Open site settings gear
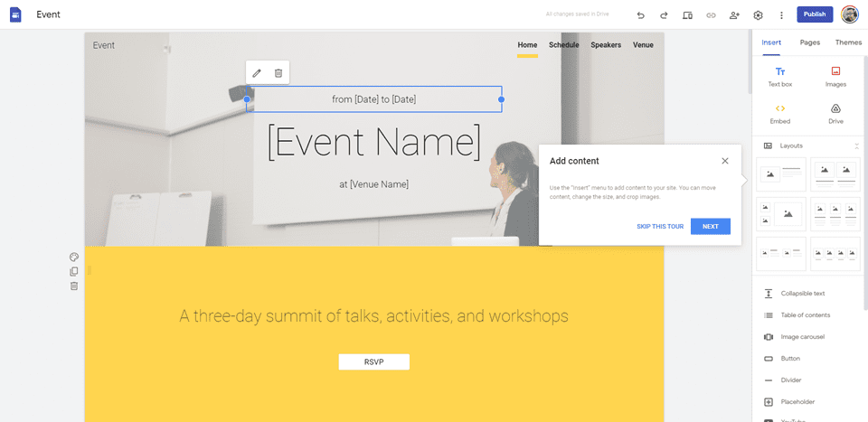Viewport: 868px width, 422px height. point(759,15)
